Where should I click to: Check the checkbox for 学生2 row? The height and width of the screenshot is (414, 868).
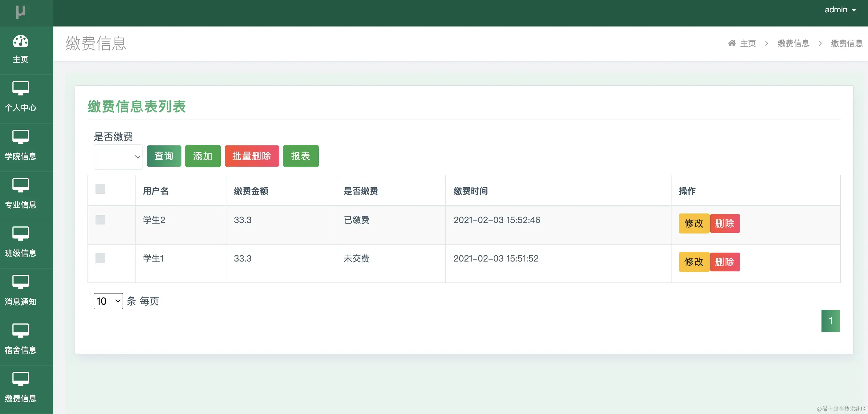click(x=100, y=220)
